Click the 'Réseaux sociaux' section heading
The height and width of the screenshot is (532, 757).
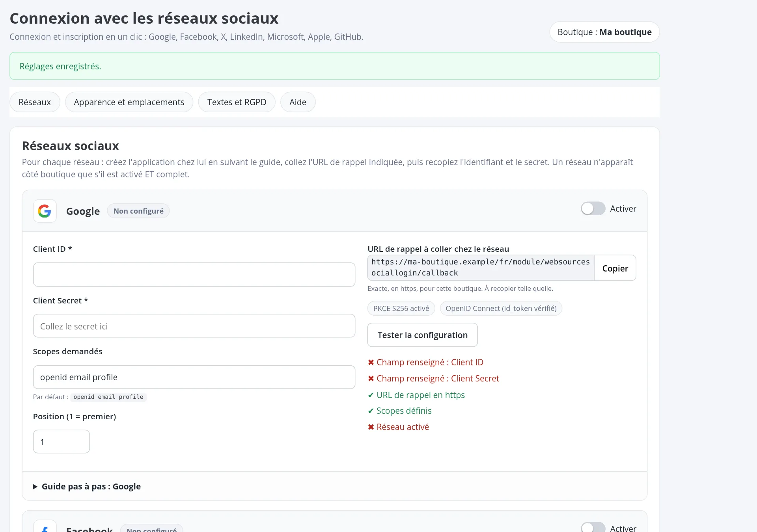71,146
